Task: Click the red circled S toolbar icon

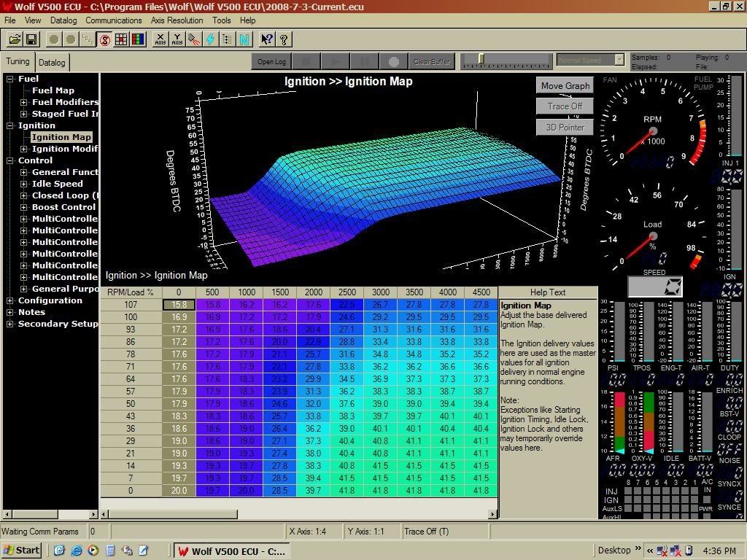Action: [x=105, y=39]
